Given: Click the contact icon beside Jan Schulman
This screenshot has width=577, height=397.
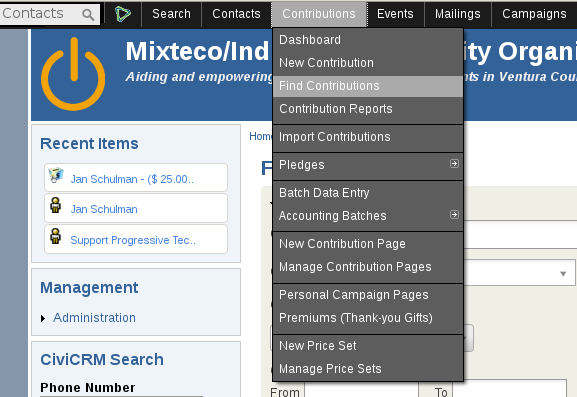Looking at the screenshot, I should click(x=56, y=205).
